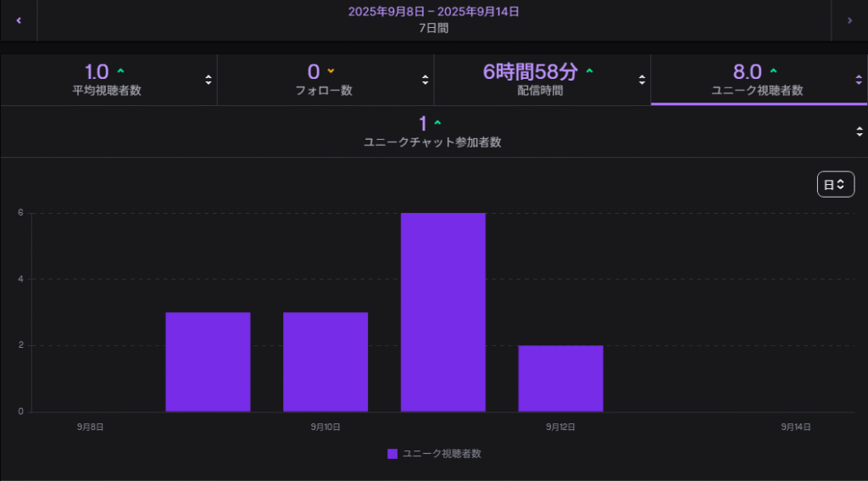Click the tallest bar reaching 6 viewers
868x481 pixels.
pyautogui.click(x=443, y=312)
